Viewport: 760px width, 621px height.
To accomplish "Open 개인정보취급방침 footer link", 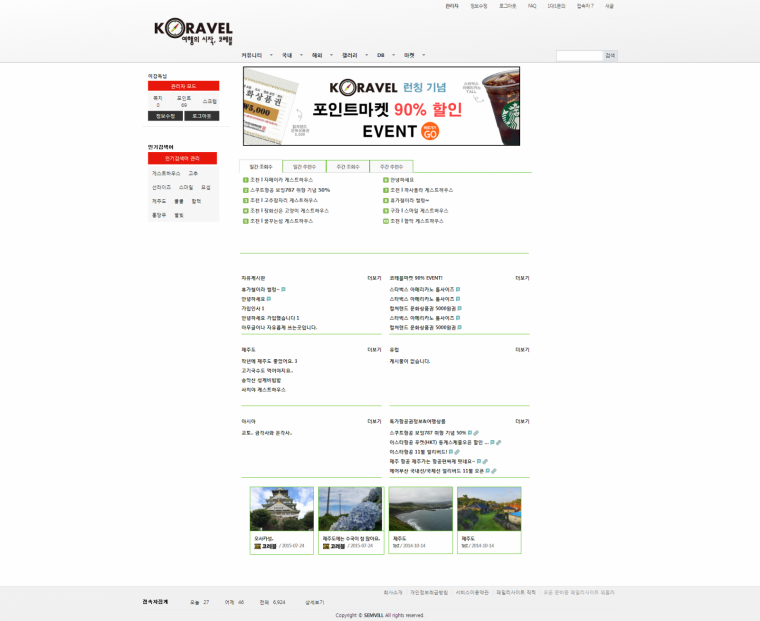I will (x=429, y=592).
